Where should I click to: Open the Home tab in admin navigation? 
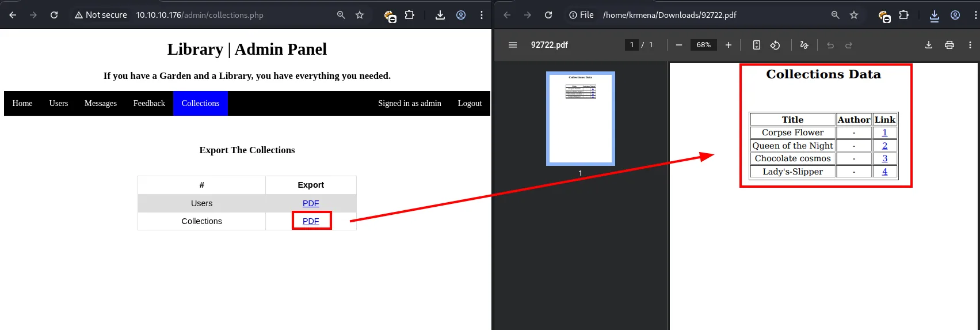(22, 103)
